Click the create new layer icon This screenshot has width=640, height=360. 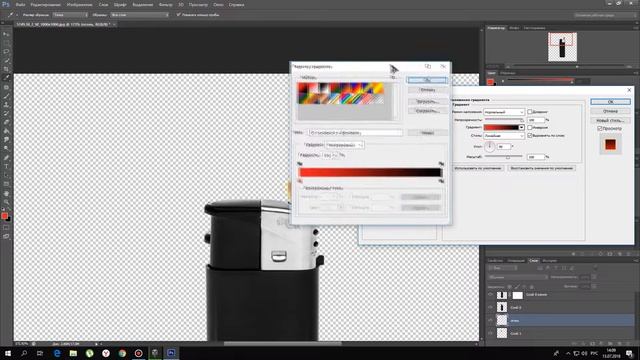[620, 344]
